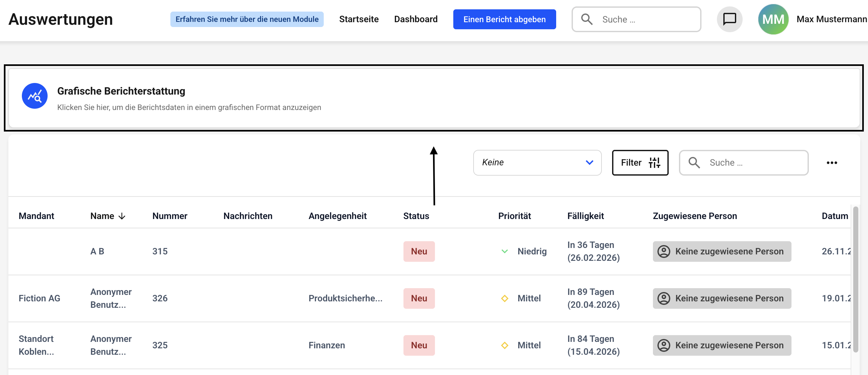Click the Neu status badge for report 326
This screenshot has height=375, width=868.
pos(419,298)
